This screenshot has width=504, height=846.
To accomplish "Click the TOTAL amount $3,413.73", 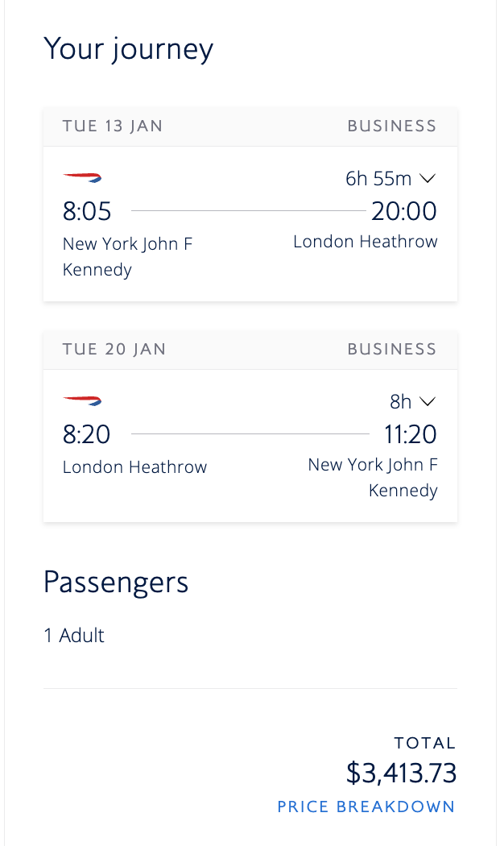I will click(401, 772).
